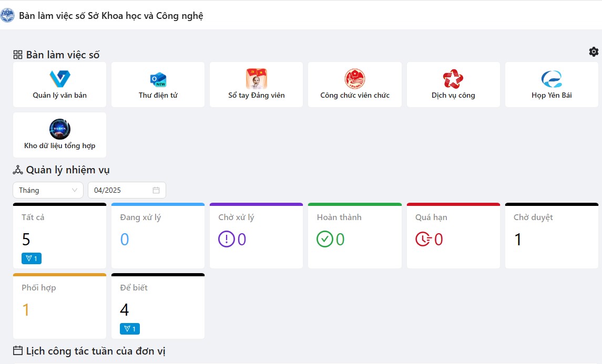The height and width of the screenshot is (364, 602).
Task: Click the calendar icon in the date field
Action: tap(156, 190)
